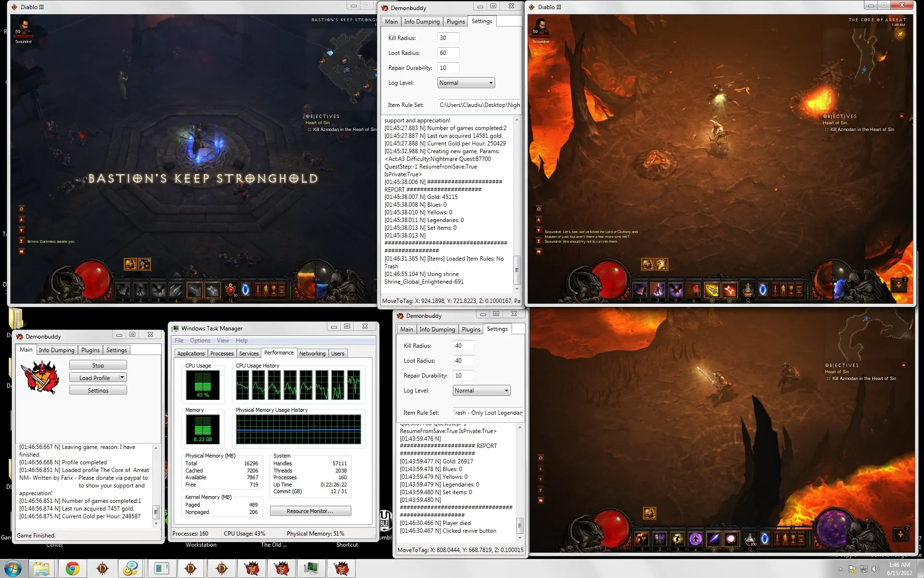Open Info Dumping tab in Demonbuddy with Stop button
The height and width of the screenshot is (578, 924).
tap(57, 350)
